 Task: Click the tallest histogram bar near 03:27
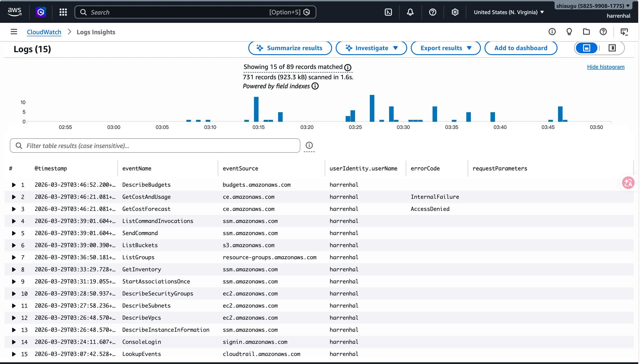pos(372,108)
